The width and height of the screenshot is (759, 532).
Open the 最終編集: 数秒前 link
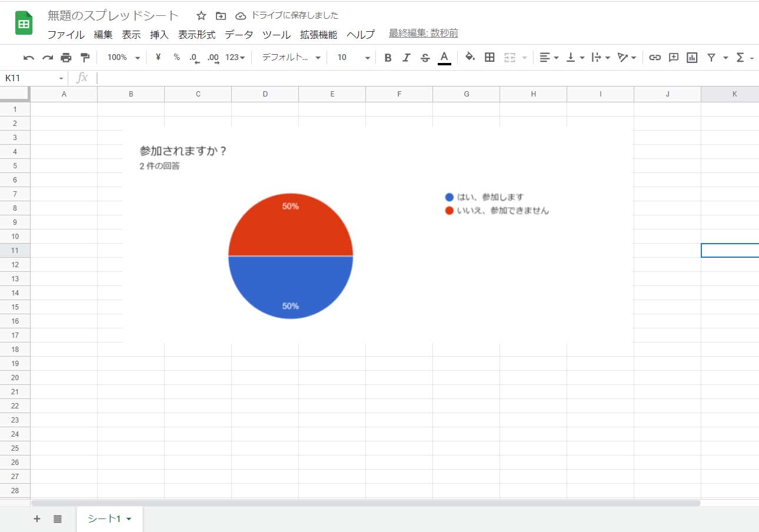click(423, 34)
